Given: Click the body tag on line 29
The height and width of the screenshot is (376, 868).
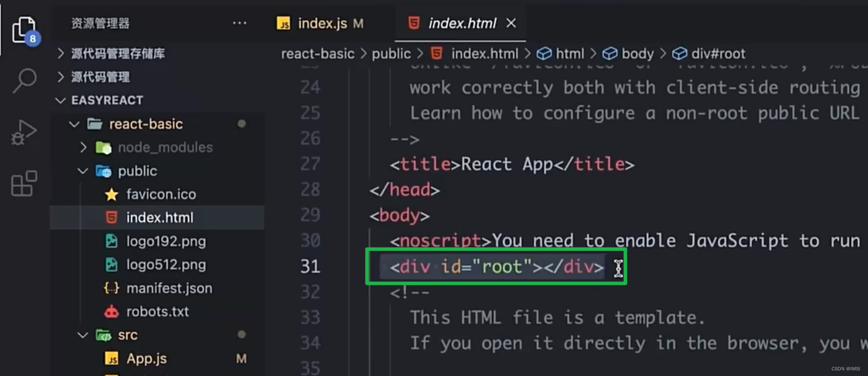Looking at the screenshot, I should tap(399, 216).
